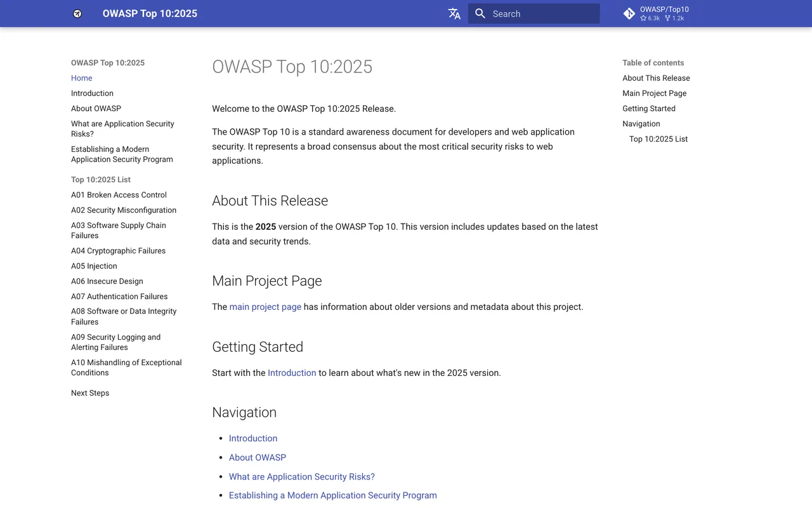Select A01 Broken Access Control

119,195
